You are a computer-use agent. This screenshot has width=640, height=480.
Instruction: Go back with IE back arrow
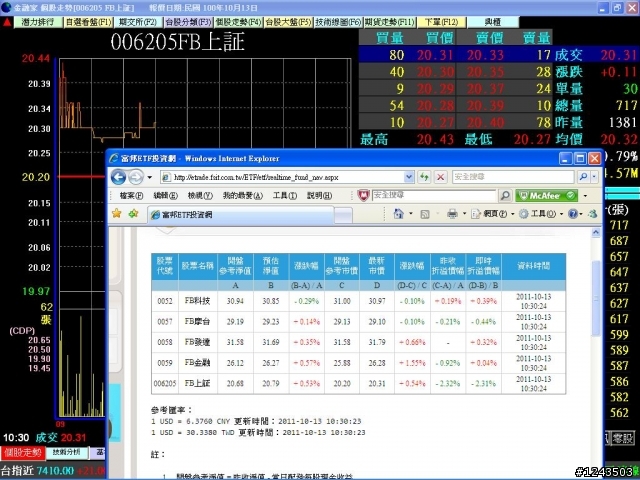118,177
